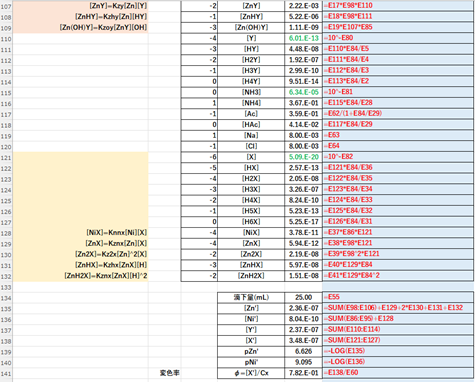Click formula cell =E41*E129*E84^2
The image size is (475, 382).
tap(398, 276)
